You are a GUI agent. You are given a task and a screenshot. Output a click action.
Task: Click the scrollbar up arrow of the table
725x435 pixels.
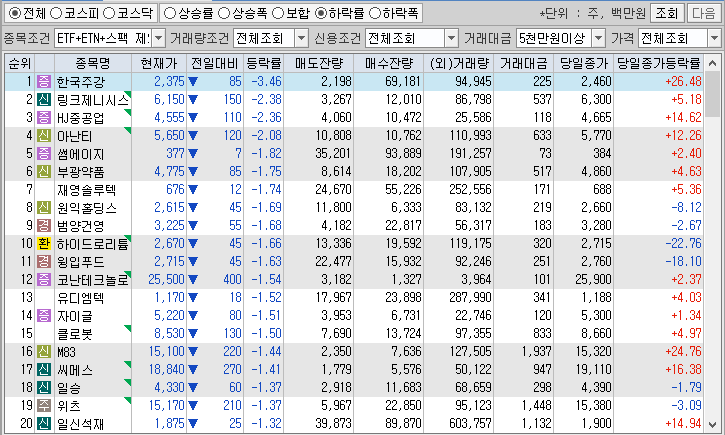point(713,62)
